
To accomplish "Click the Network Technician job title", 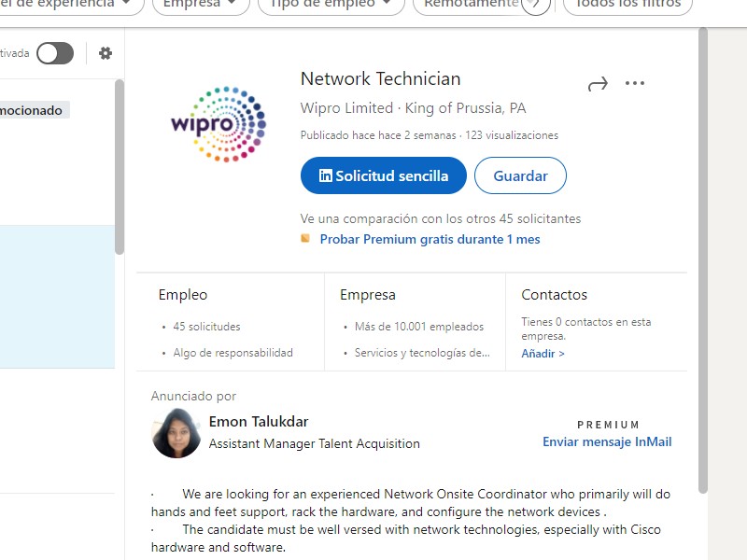I will pos(380,79).
